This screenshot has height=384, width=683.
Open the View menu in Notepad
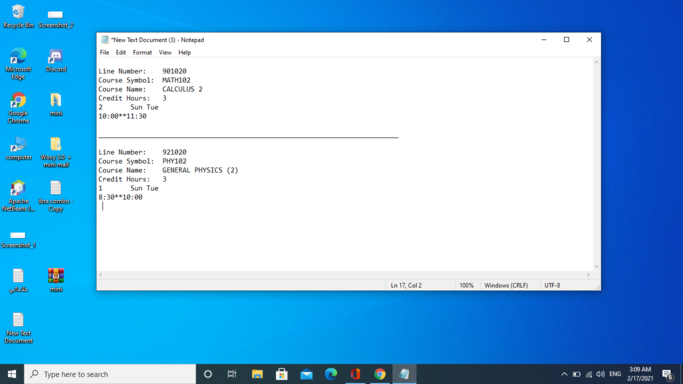165,52
